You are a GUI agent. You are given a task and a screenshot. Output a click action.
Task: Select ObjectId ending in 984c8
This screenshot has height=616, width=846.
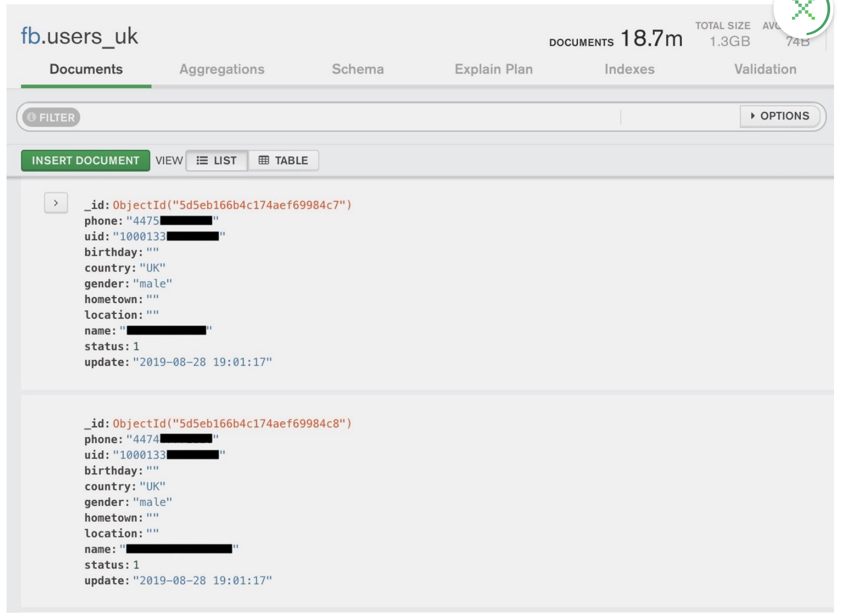[x=232, y=424]
